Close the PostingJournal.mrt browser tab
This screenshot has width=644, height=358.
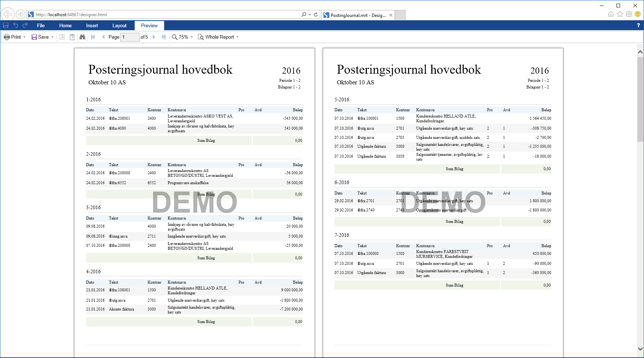pyautogui.click(x=391, y=15)
